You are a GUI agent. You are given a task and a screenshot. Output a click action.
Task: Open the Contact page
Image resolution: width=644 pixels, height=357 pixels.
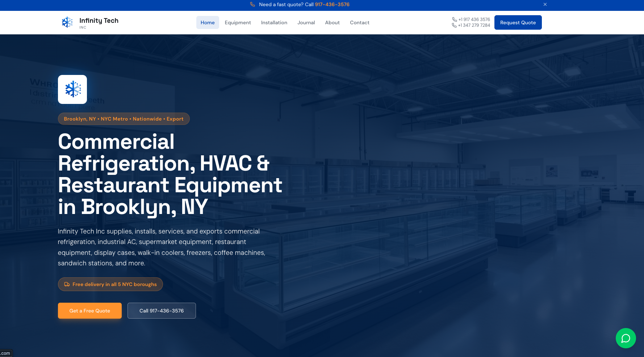coord(360,22)
